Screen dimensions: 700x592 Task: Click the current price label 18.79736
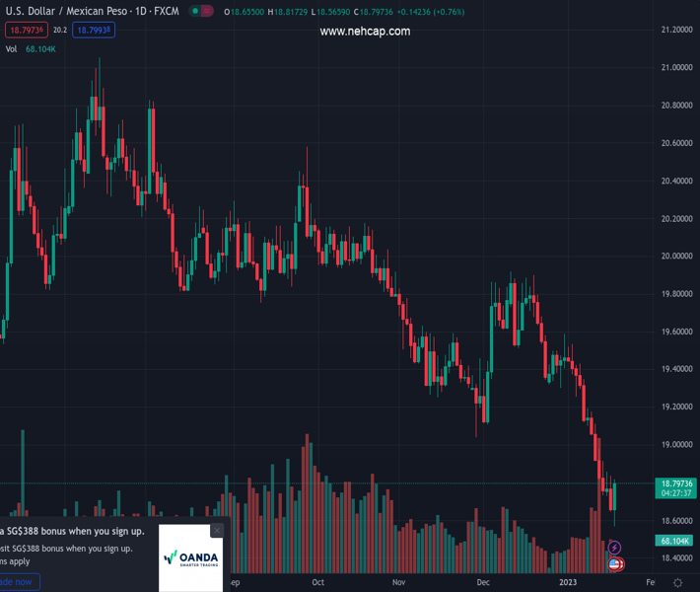[x=673, y=483]
